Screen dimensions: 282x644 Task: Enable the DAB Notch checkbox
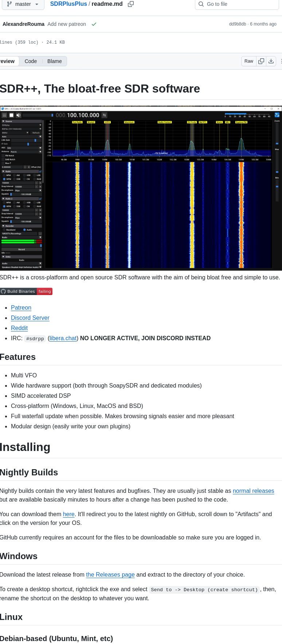[3, 160]
